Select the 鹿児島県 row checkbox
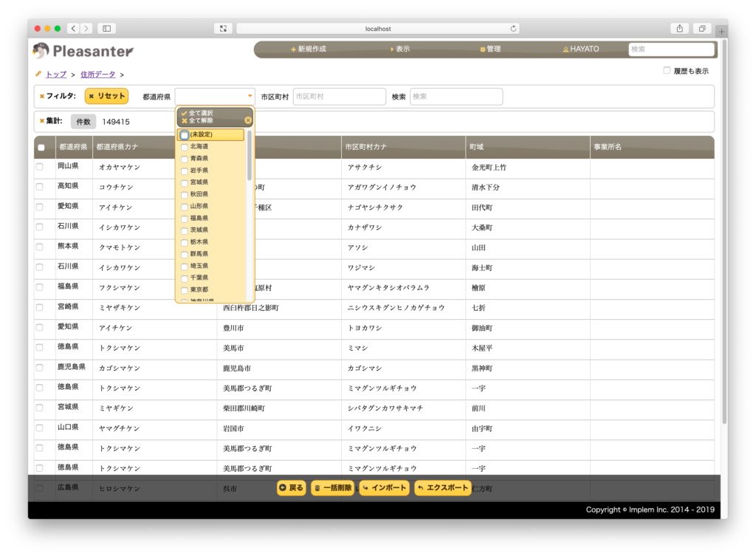This screenshot has width=756, height=556. pyautogui.click(x=40, y=368)
